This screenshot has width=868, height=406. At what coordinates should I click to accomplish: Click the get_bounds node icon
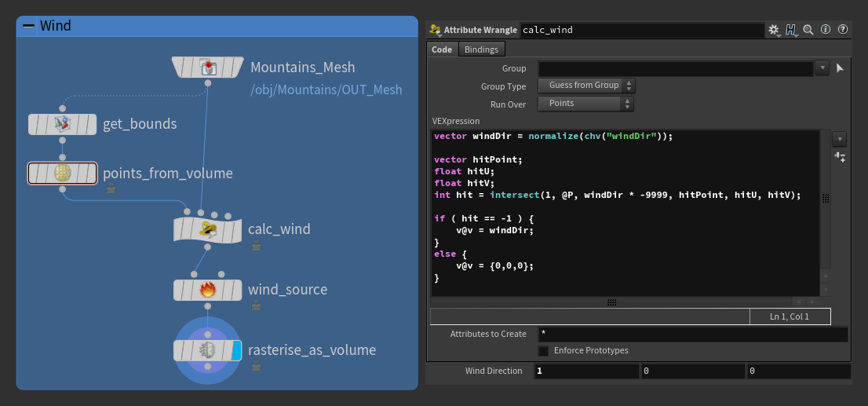(63, 124)
